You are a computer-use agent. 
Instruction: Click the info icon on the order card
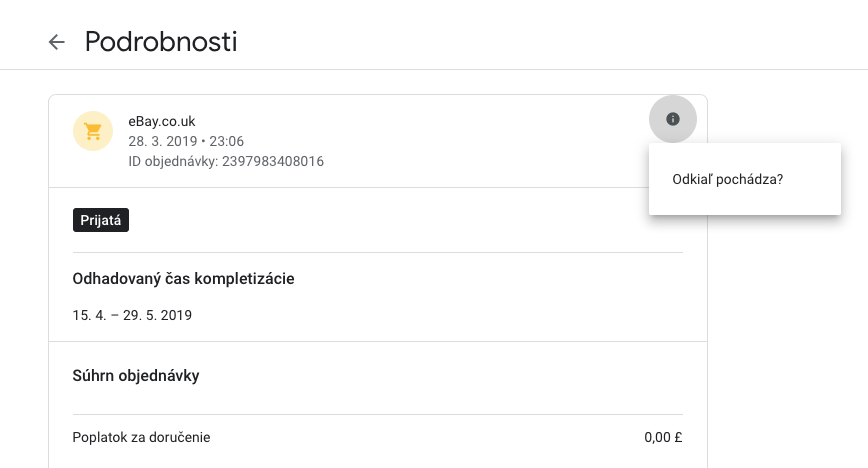[x=673, y=119]
